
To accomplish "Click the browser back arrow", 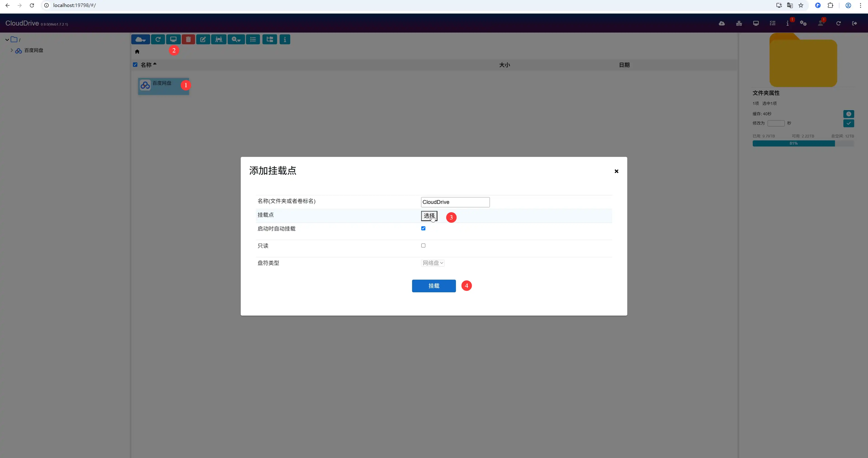I will coord(7,5).
